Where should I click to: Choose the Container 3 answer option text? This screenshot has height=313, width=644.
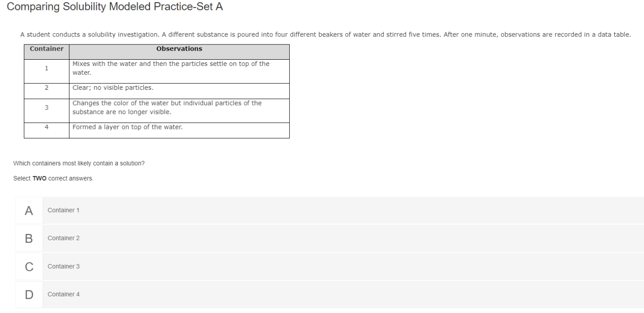point(63,266)
